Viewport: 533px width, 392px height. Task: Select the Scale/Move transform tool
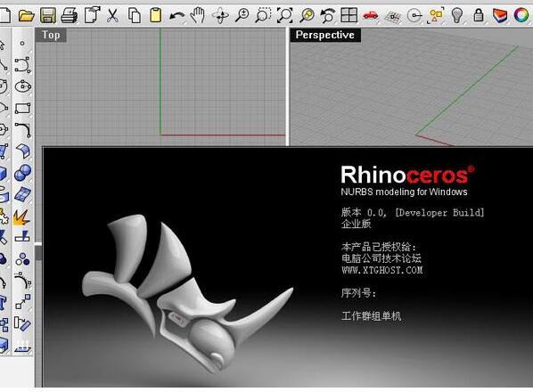22,302
